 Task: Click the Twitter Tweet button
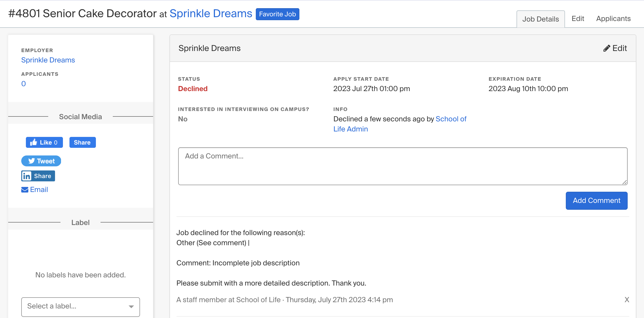tap(41, 161)
